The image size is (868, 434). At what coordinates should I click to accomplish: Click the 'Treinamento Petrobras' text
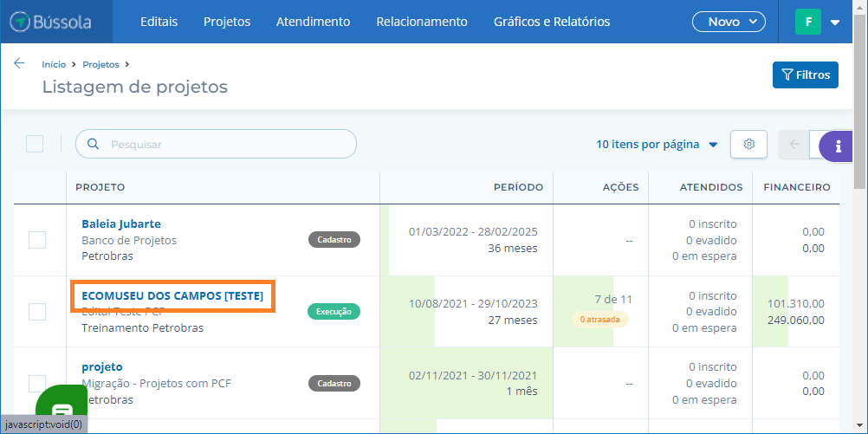point(142,327)
